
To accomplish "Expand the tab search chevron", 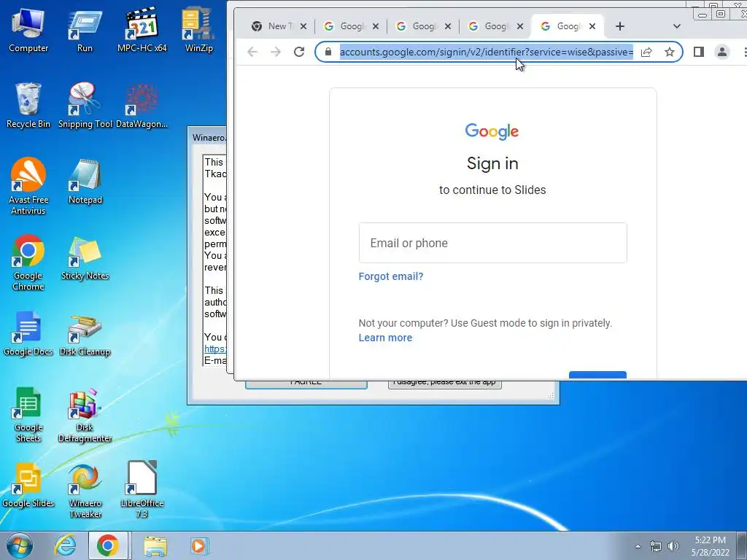I will [x=676, y=26].
